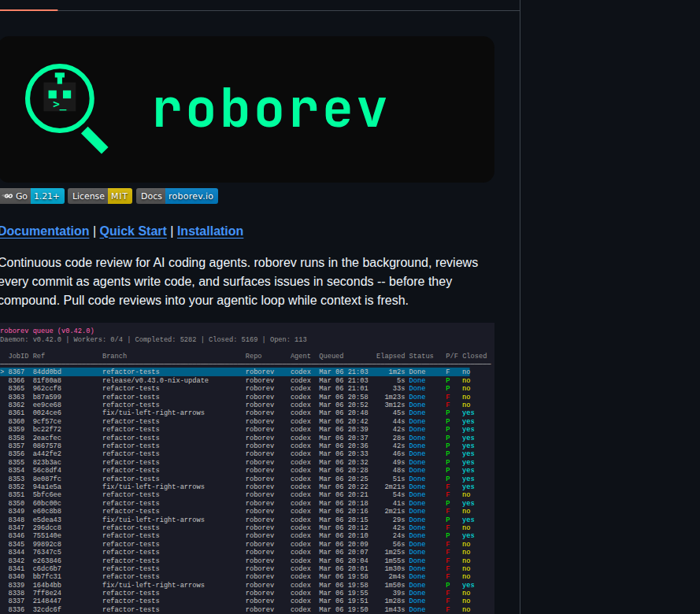Click 'Workers: 0/4' in status line
This screenshot has height=614, width=700.
pos(98,339)
